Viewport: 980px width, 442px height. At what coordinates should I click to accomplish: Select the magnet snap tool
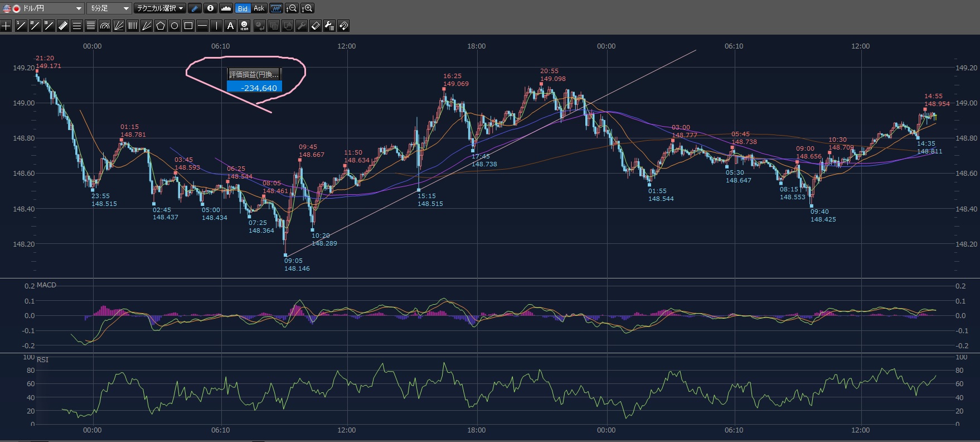pos(343,26)
